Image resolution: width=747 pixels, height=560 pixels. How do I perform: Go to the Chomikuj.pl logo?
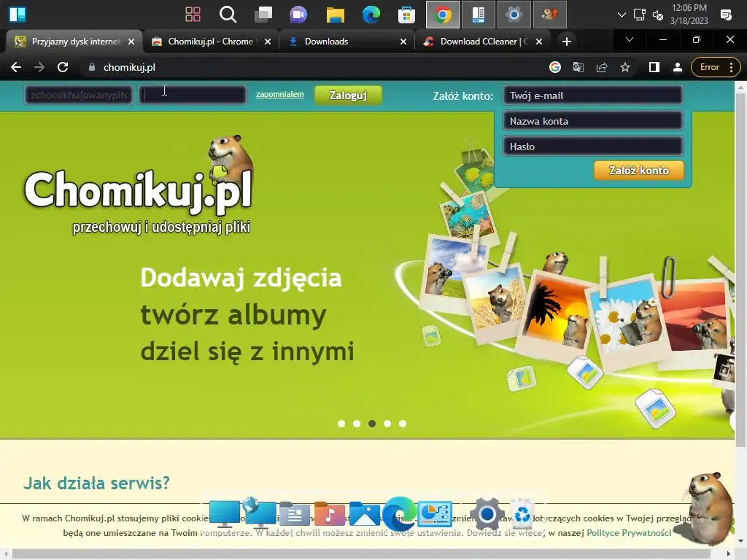point(138,186)
